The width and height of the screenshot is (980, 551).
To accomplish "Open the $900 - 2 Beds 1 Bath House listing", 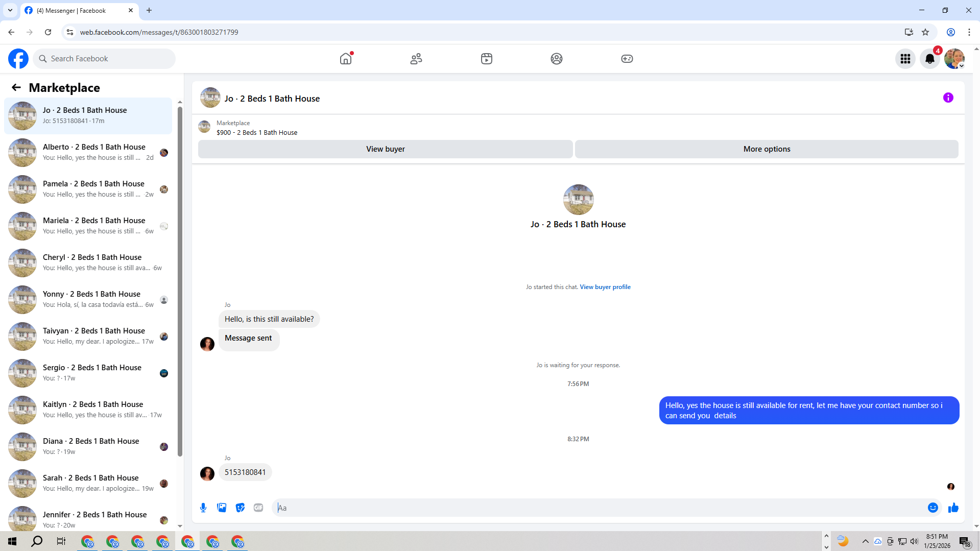I will pos(257,133).
